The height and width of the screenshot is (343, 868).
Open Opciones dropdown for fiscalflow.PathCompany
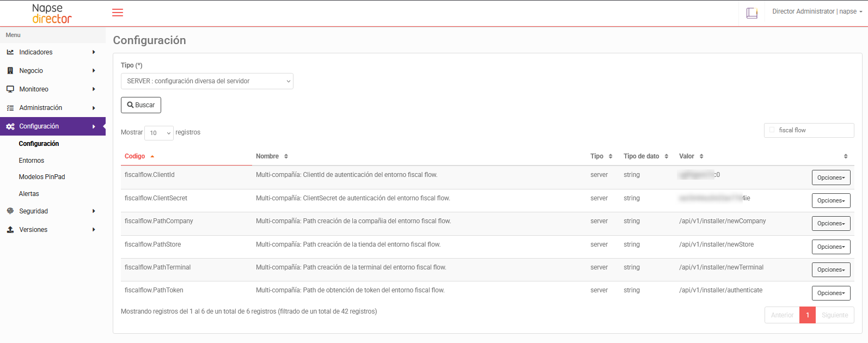coord(830,224)
